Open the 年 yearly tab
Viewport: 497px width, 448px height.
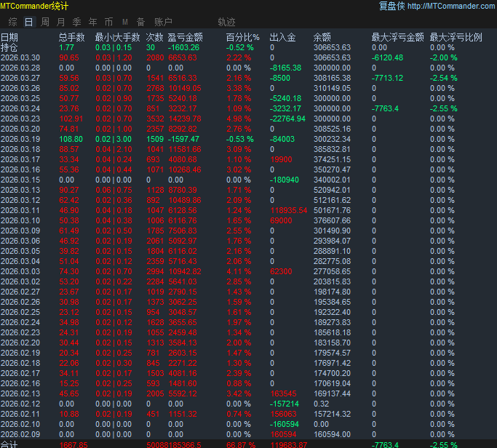(x=92, y=22)
